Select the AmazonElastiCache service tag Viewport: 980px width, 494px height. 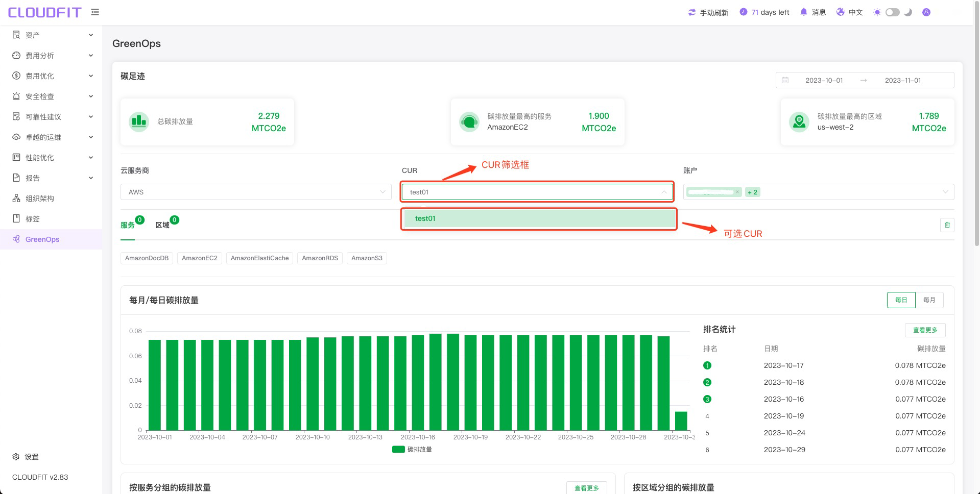tap(259, 258)
